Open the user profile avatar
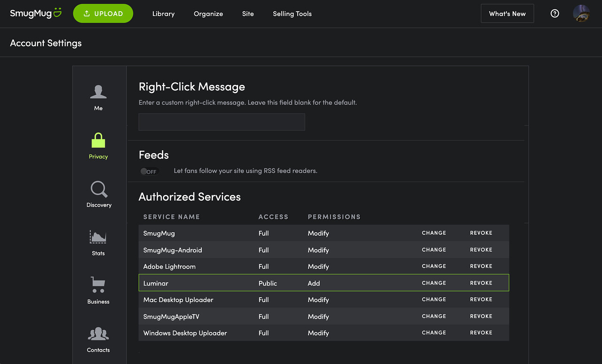Image resolution: width=602 pixels, height=364 pixels. coord(581,14)
